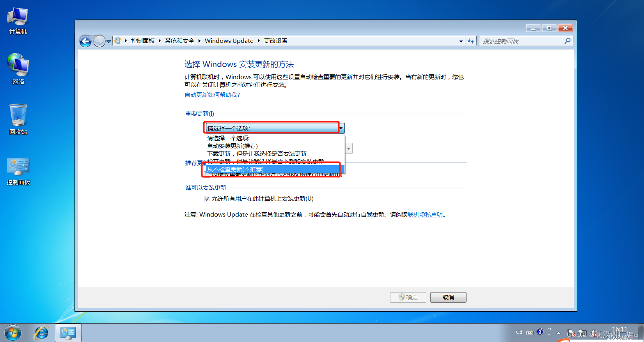Click Windows Update in the breadcrumb

coord(229,41)
